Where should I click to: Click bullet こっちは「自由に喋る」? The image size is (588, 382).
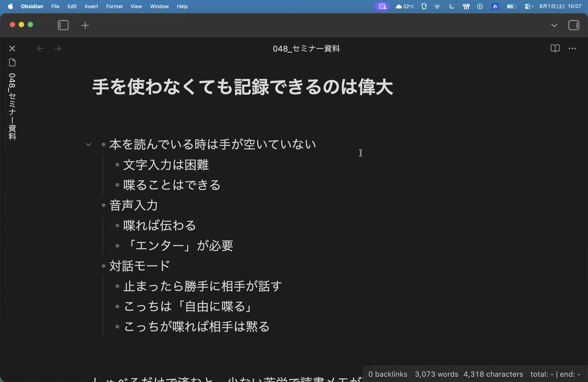click(189, 306)
